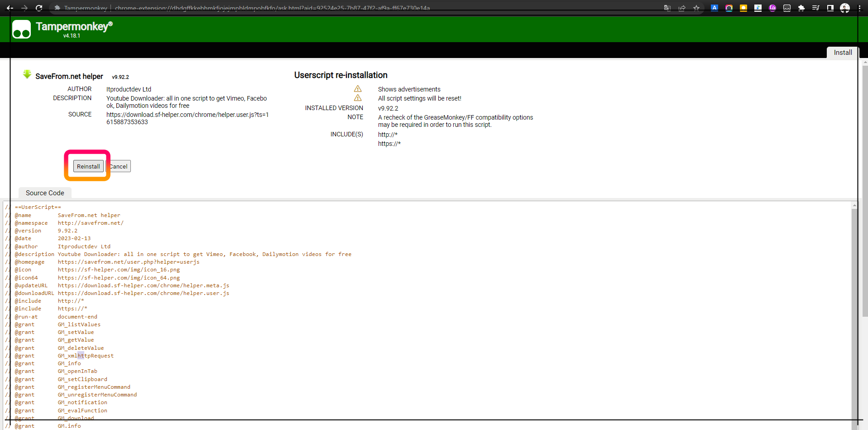Open the Source Code tab
Image resolution: width=868 pixels, height=430 pixels.
click(x=45, y=193)
